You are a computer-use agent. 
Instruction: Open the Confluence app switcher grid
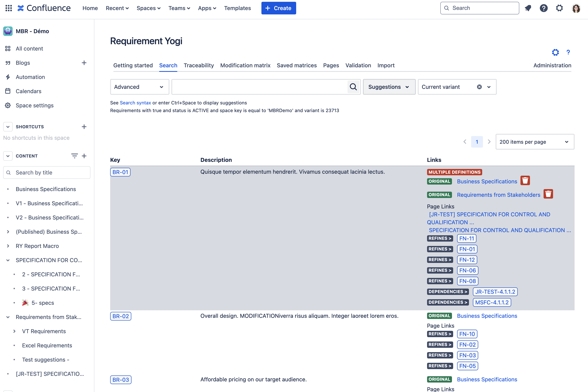[8, 8]
